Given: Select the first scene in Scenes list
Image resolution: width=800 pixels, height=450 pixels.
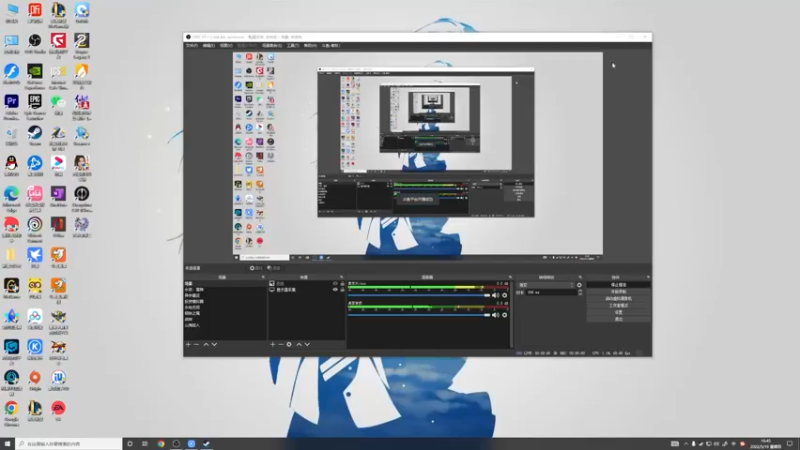Looking at the screenshot, I should (x=224, y=283).
